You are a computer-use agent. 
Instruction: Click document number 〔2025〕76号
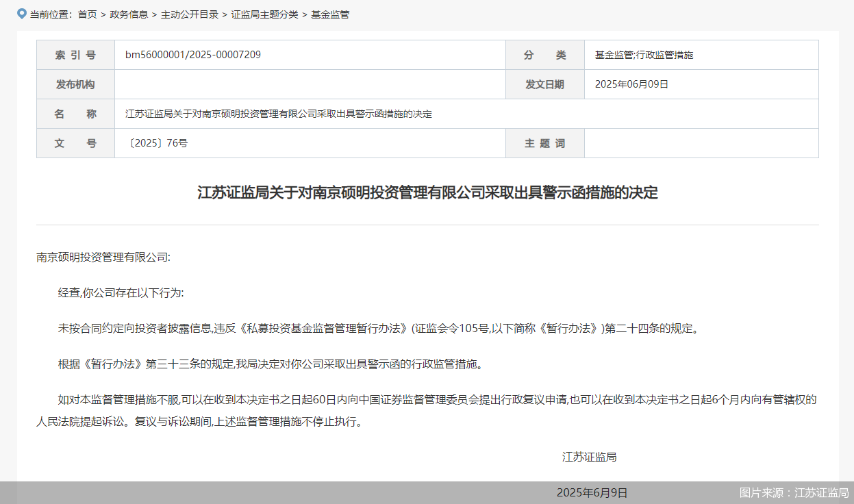(156, 143)
